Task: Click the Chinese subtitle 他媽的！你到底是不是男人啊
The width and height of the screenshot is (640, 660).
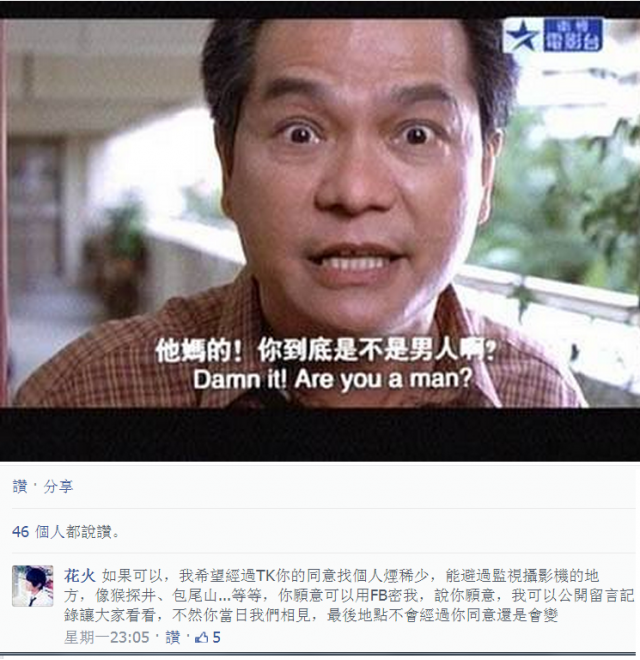Action: [x=325, y=350]
